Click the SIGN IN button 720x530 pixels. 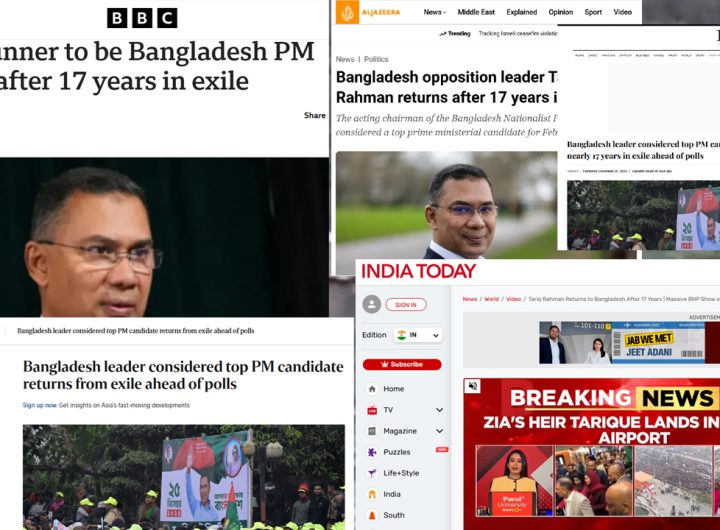pyautogui.click(x=406, y=304)
